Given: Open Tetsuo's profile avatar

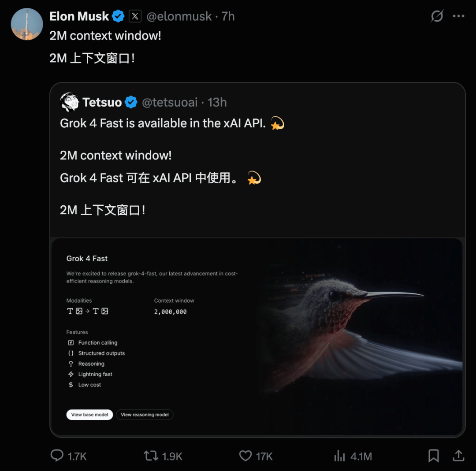Looking at the screenshot, I should (69, 102).
